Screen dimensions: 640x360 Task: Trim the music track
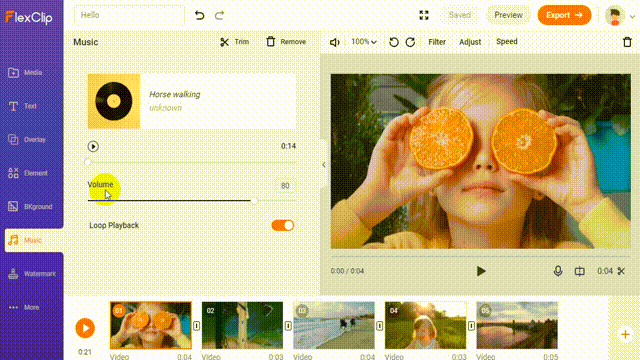pos(235,42)
